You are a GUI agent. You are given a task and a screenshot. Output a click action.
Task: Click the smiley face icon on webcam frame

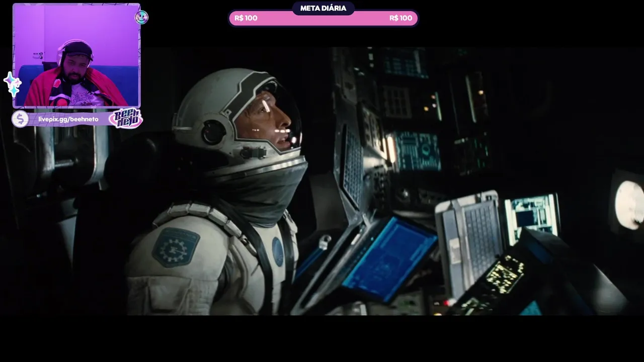point(141,18)
